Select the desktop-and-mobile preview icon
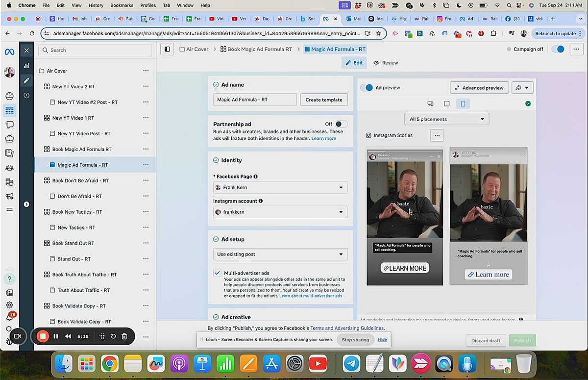Image resolution: width=588 pixels, height=380 pixels. coord(431,103)
